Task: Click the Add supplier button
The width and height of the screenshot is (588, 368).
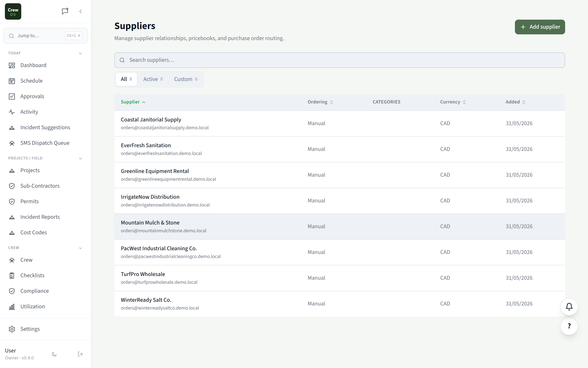Action: (540, 27)
